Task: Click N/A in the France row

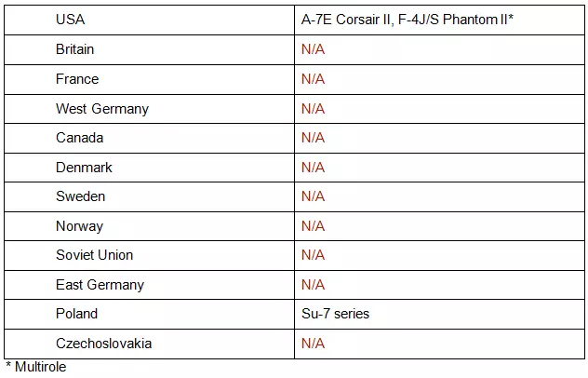Action: coord(313,79)
